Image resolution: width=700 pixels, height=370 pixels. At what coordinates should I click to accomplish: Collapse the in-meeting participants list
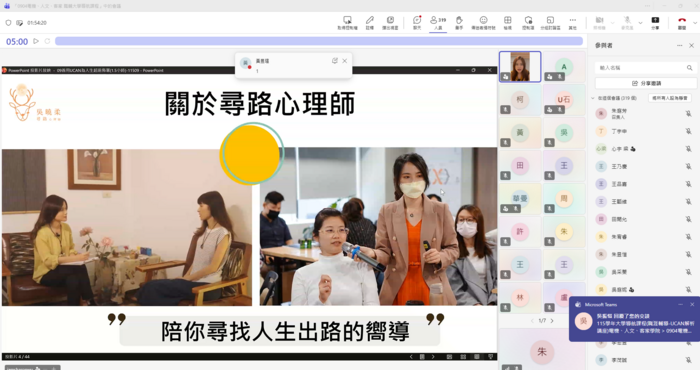pyautogui.click(x=593, y=98)
